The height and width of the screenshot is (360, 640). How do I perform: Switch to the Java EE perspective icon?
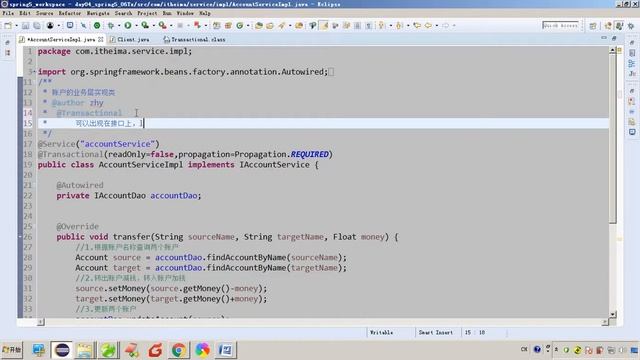click(x=619, y=26)
